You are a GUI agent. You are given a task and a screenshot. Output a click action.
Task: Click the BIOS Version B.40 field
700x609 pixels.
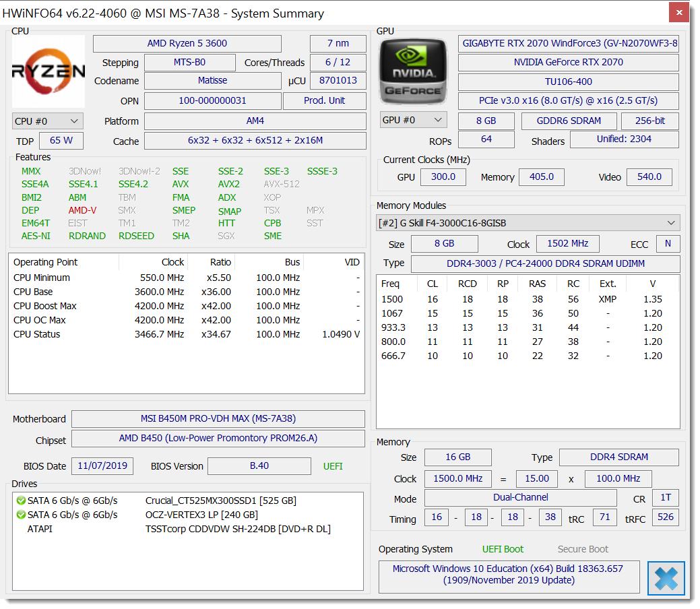coord(259,466)
